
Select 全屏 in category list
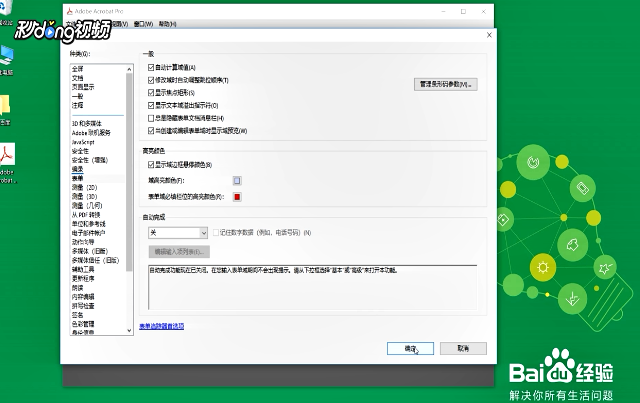tap(78, 69)
